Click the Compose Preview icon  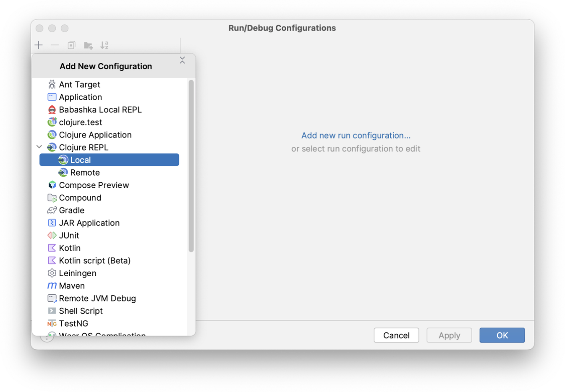(x=52, y=185)
